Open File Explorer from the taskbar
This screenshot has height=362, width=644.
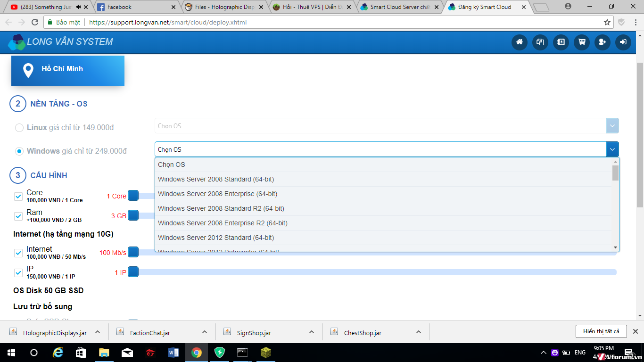[x=104, y=353]
